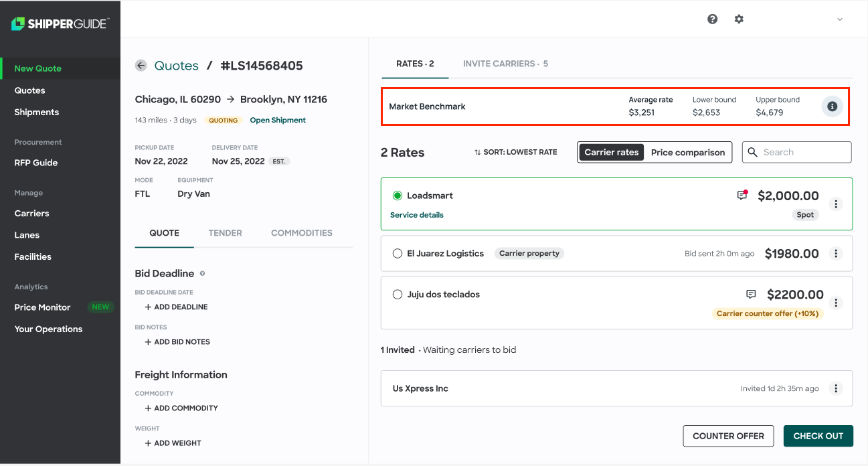Open Price Monitor in sidebar

[42, 307]
